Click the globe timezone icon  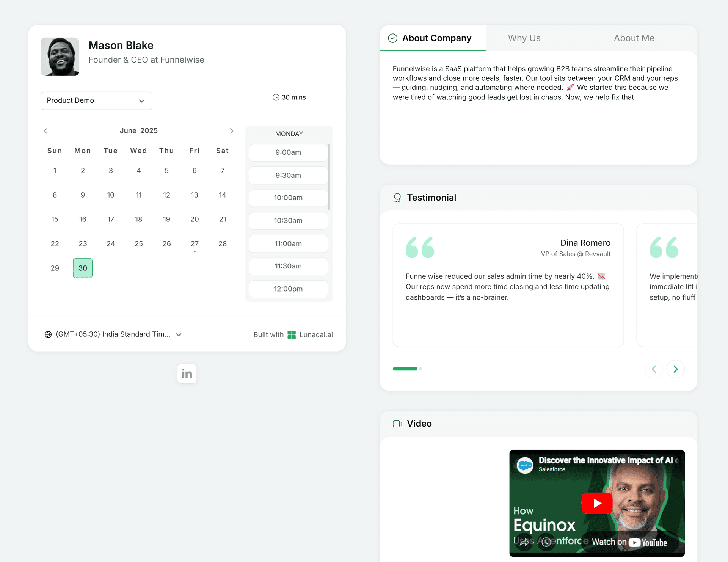tap(48, 334)
